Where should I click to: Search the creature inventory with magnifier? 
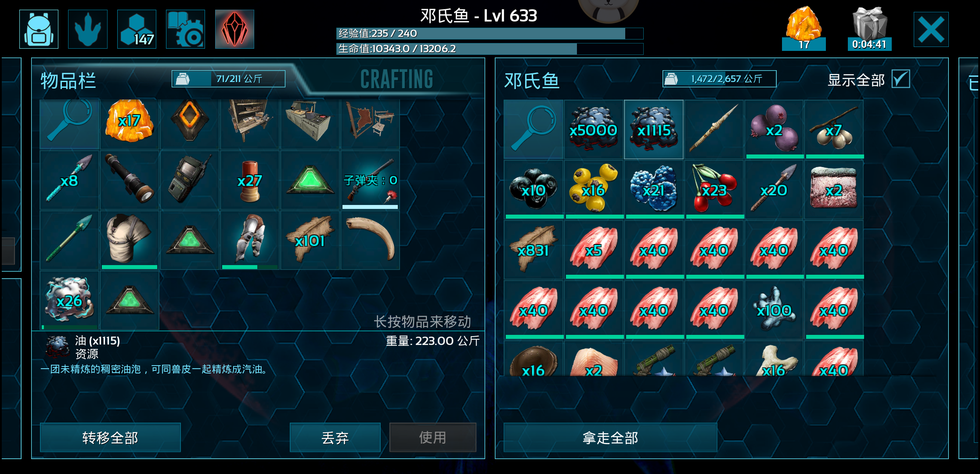click(533, 129)
